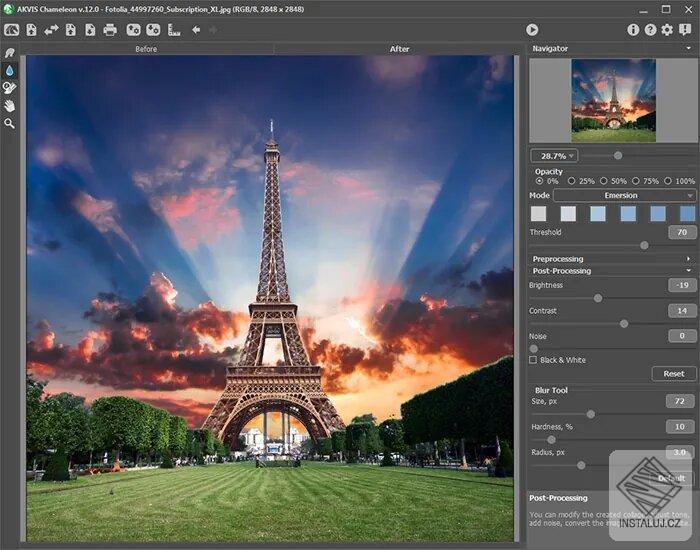700x550 pixels.
Task: Open preferences gear icon
Action: click(x=667, y=30)
